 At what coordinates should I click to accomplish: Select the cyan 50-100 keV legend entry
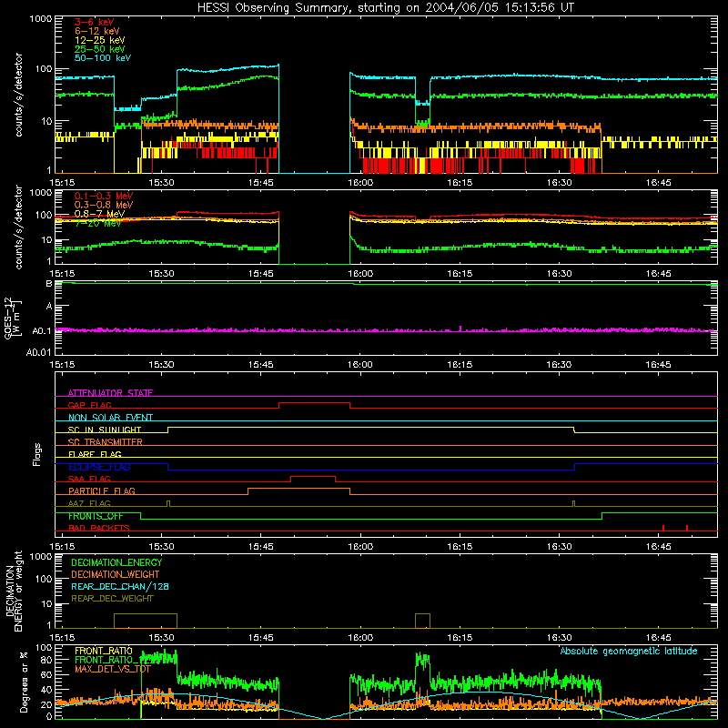pyautogui.click(x=103, y=58)
